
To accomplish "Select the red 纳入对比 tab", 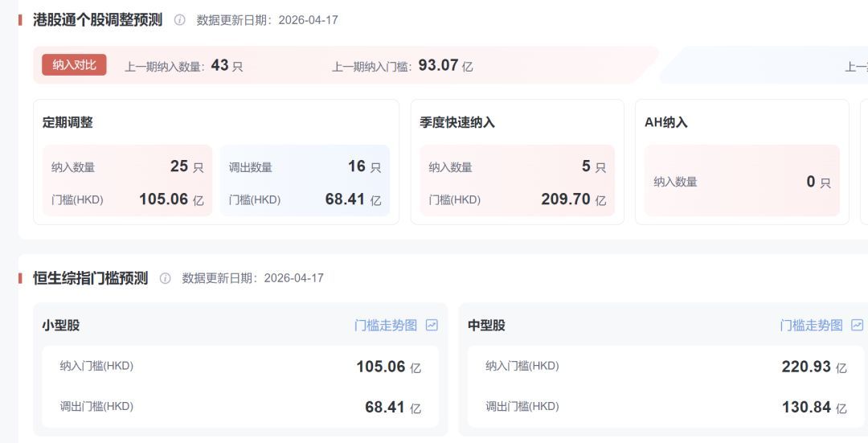I will 74,65.
